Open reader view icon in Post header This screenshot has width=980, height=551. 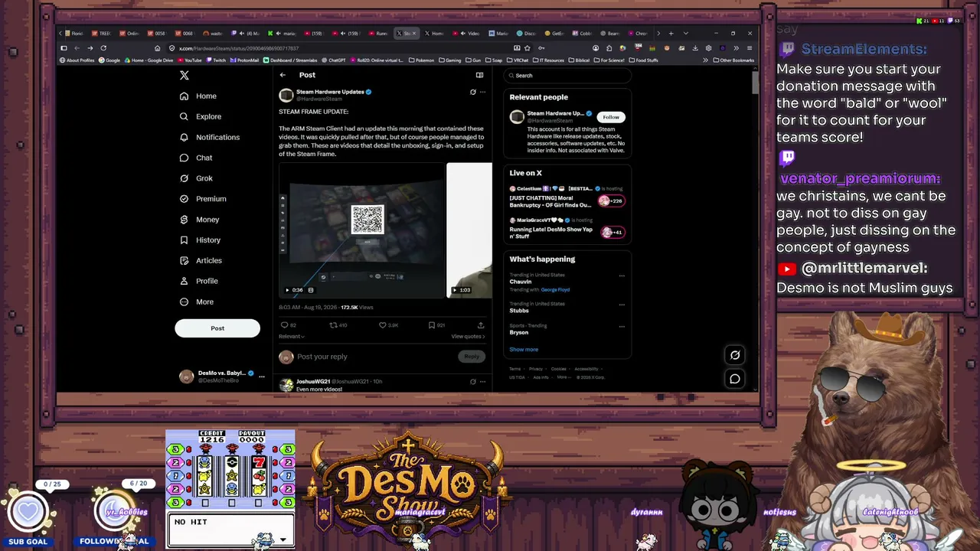(479, 75)
